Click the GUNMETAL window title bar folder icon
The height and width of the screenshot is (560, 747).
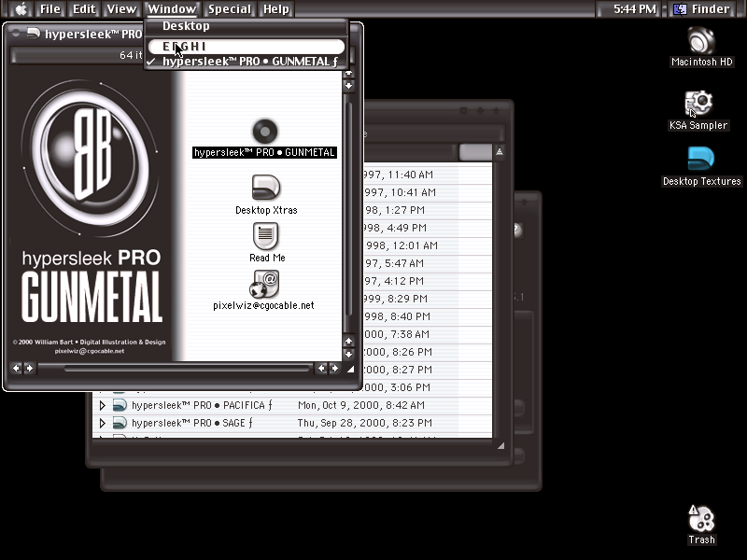click(33, 34)
